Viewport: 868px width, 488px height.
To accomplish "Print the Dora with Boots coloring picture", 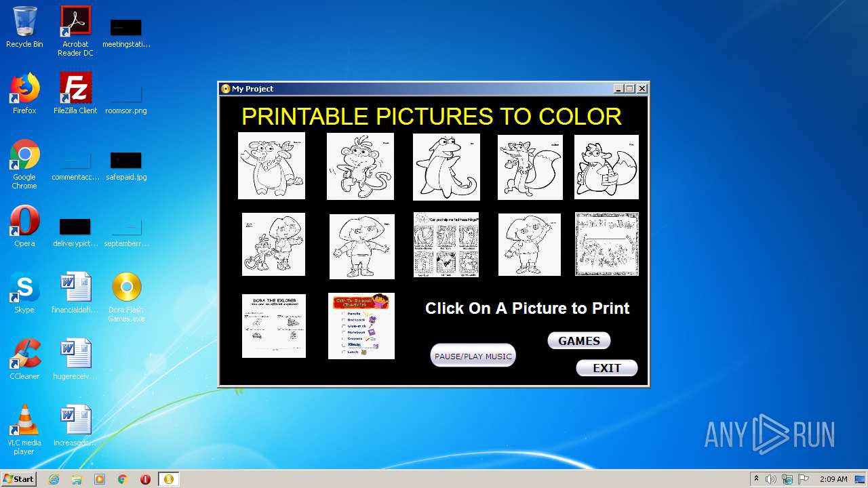I will click(273, 244).
